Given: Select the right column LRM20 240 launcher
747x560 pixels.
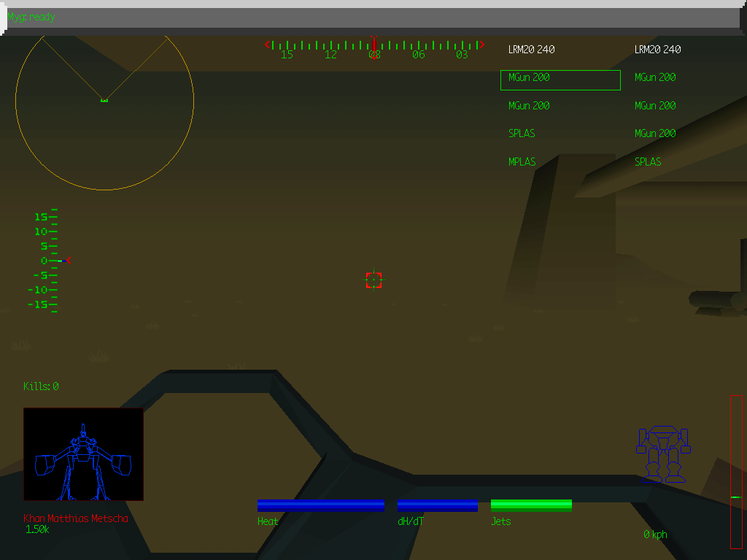Looking at the screenshot, I should [x=657, y=49].
